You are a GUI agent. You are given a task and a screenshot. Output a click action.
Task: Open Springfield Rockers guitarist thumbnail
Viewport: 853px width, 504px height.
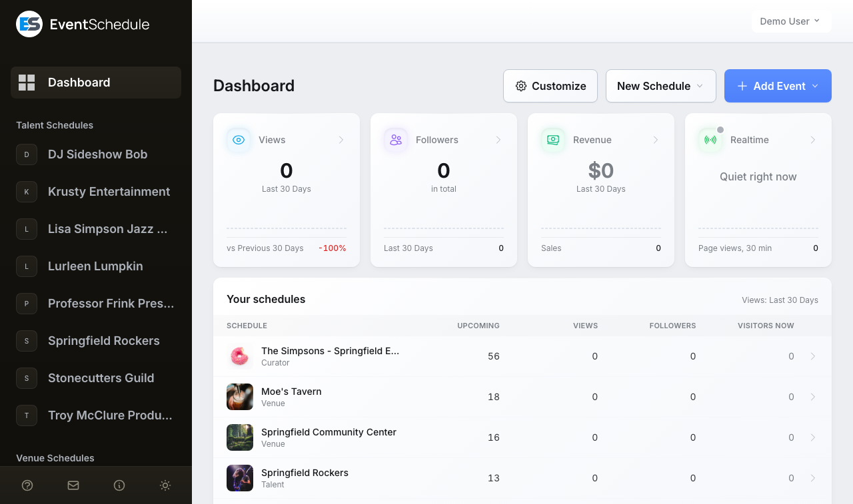coord(240,478)
